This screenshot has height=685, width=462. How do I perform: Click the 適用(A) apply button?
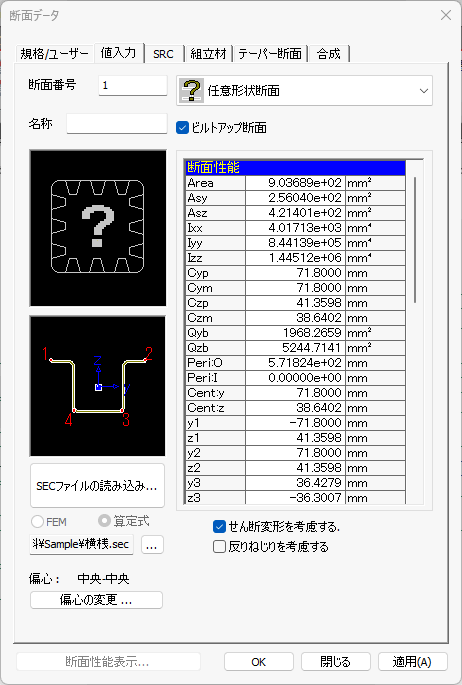point(412,661)
